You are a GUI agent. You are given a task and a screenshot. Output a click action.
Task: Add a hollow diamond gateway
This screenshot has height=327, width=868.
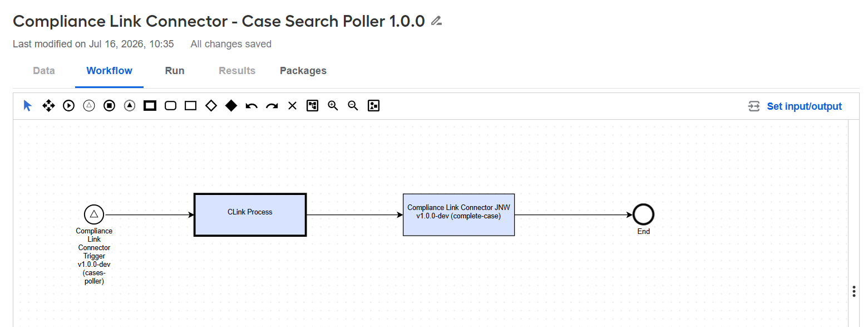211,106
